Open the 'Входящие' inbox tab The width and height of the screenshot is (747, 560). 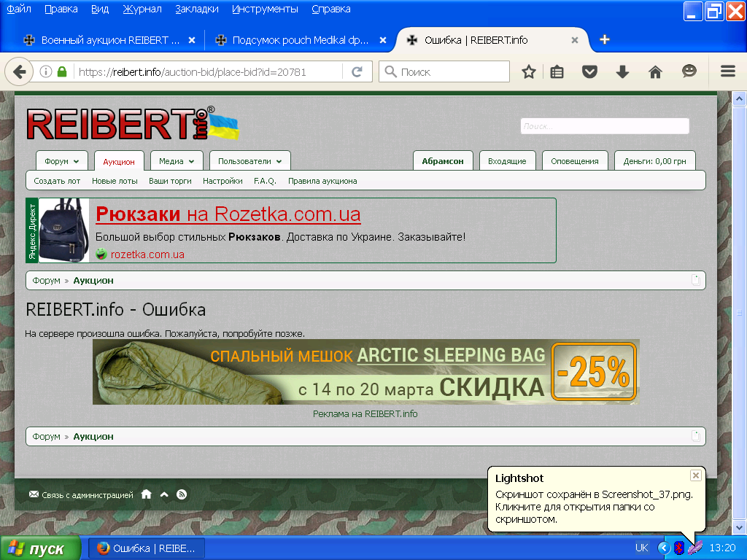pos(507,161)
